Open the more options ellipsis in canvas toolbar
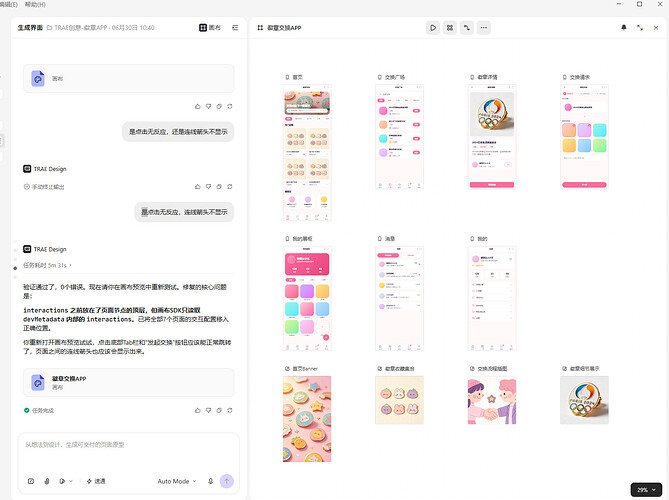The height and width of the screenshot is (500, 669). 483,28
